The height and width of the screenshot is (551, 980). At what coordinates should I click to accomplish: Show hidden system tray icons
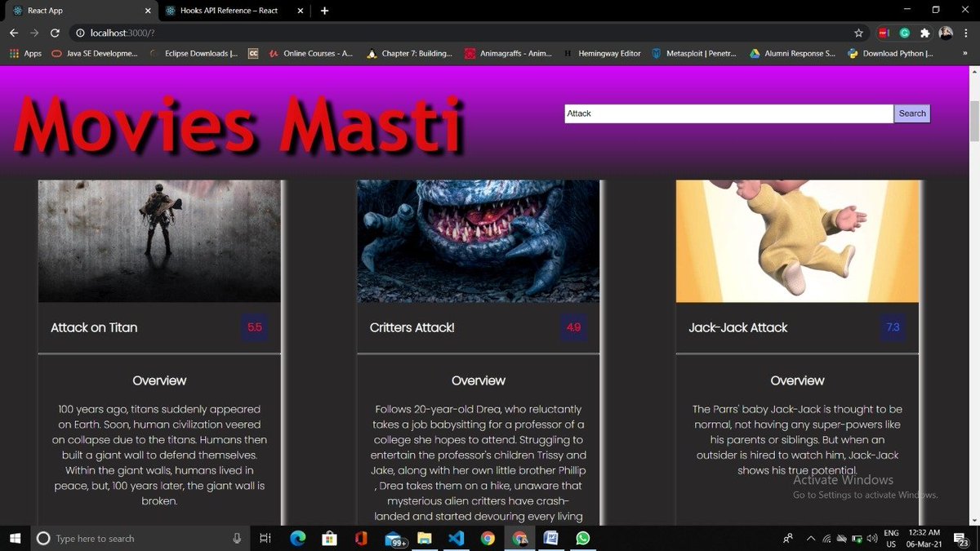tap(811, 538)
